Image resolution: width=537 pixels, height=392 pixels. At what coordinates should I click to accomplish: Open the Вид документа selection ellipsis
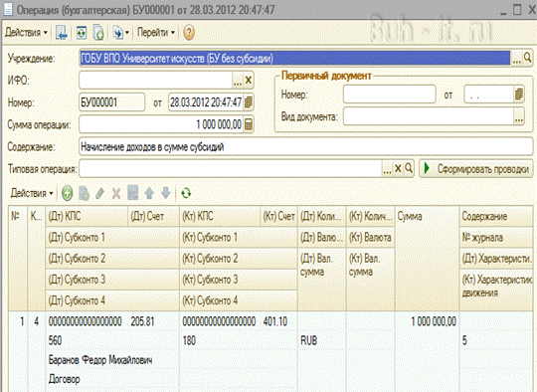[x=519, y=116]
